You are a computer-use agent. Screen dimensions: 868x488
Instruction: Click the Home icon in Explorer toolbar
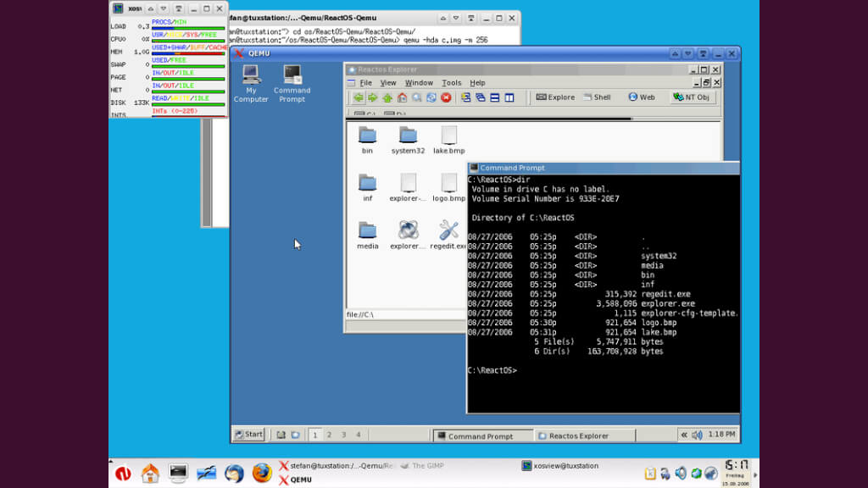point(402,97)
